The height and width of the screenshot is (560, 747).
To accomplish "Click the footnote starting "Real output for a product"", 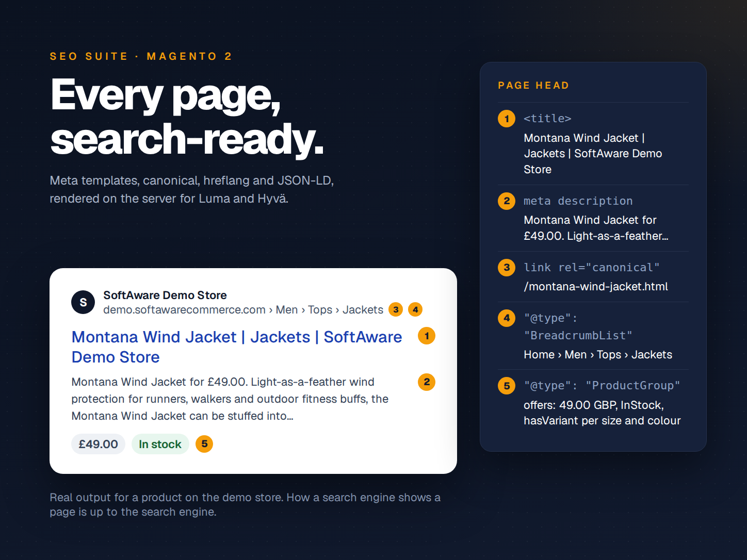I will click(x=245, y=504).
